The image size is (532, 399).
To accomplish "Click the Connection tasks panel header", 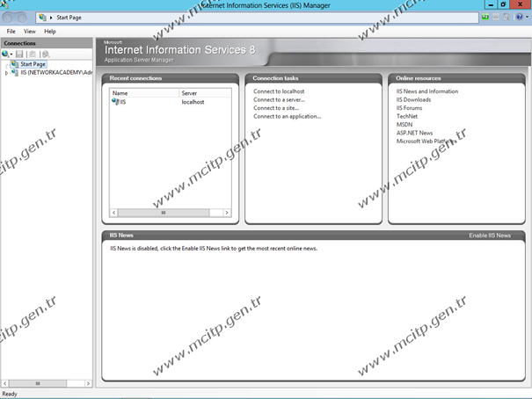I will (x=314, y=78).
